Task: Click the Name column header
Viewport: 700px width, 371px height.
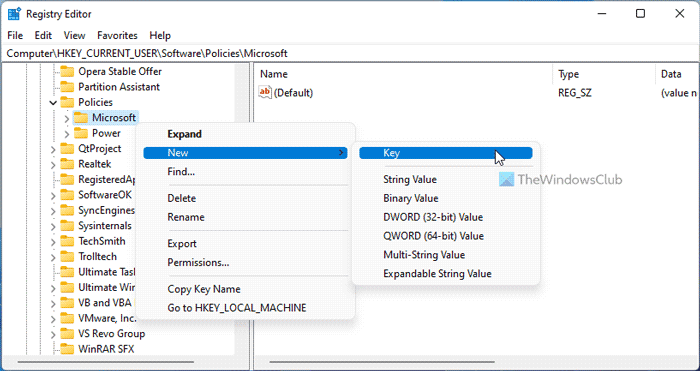Action: [x=404, y=74]
